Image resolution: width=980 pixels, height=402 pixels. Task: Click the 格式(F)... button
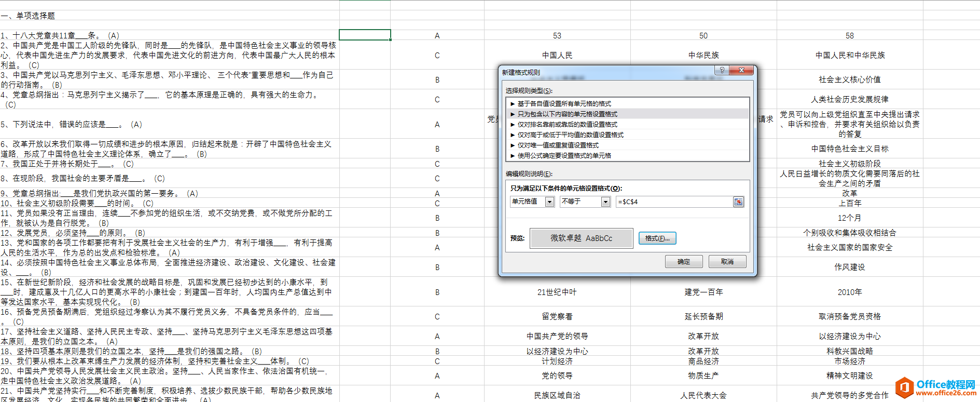657,238
